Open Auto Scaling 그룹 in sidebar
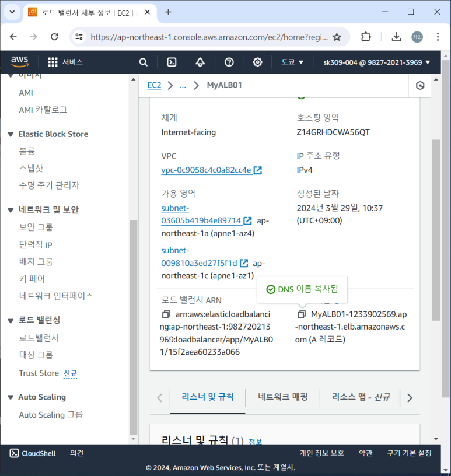Viewport: 451px width, 476px height. click(x=50, y=415)
